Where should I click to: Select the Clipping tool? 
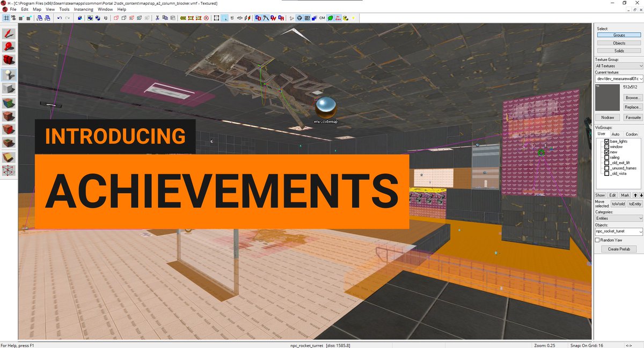click(x=8, y=157)
